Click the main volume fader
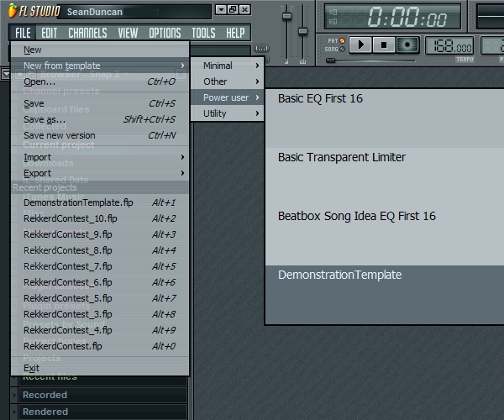The width and height of the screenshot is (504, 420). pos(286,16)
